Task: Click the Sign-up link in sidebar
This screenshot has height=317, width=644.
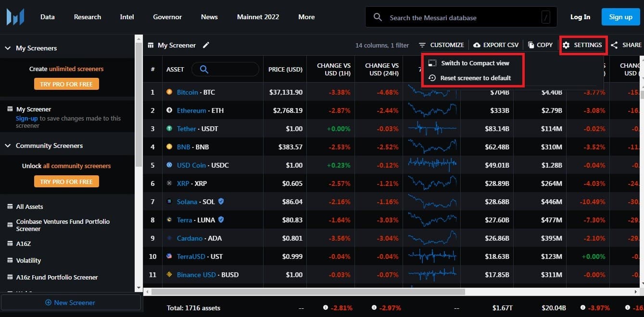Action: pyautogui.click(x=26, y=118)
